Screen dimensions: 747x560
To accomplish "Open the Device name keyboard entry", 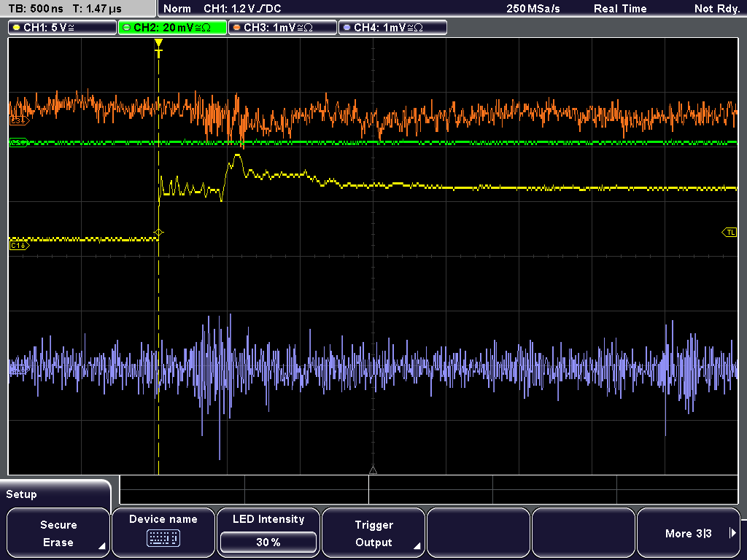I will point(163,533).
